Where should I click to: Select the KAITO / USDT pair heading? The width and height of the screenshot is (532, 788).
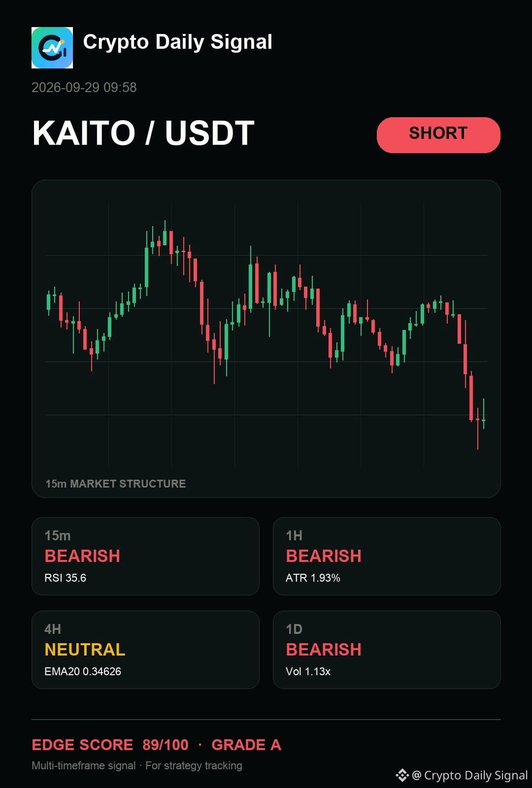[x=143, y=133]
